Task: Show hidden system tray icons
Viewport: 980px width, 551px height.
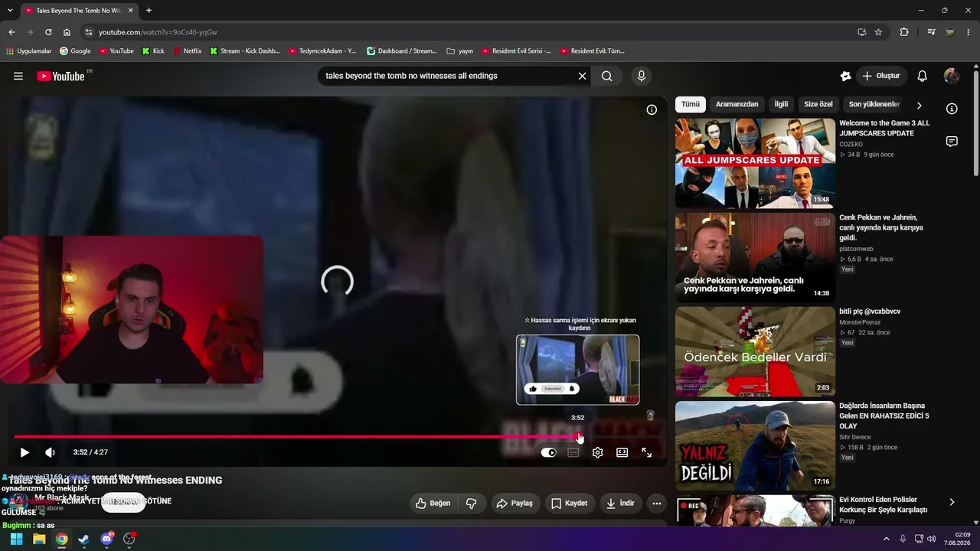Action: point(887,539)
